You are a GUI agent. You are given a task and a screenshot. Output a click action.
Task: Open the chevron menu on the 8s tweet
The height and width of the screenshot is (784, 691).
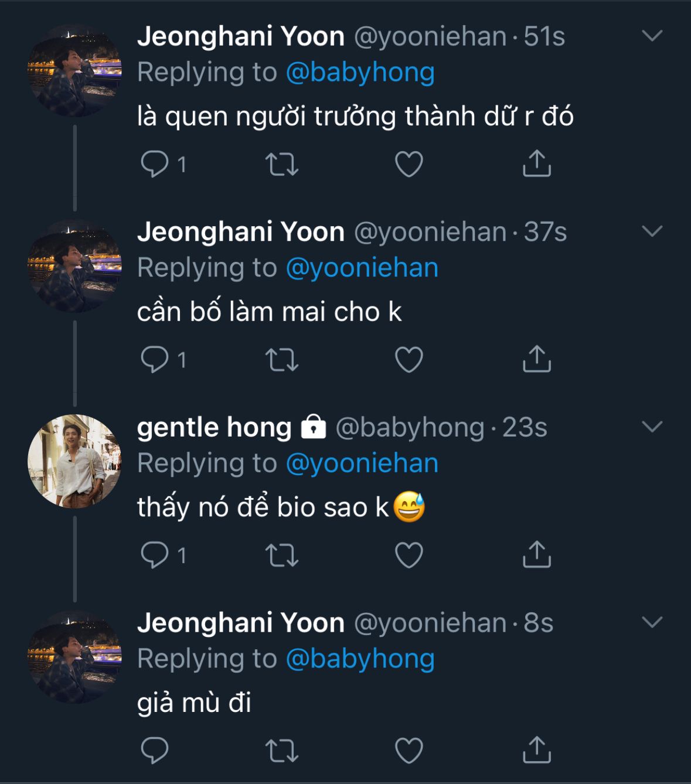[652, 622]
